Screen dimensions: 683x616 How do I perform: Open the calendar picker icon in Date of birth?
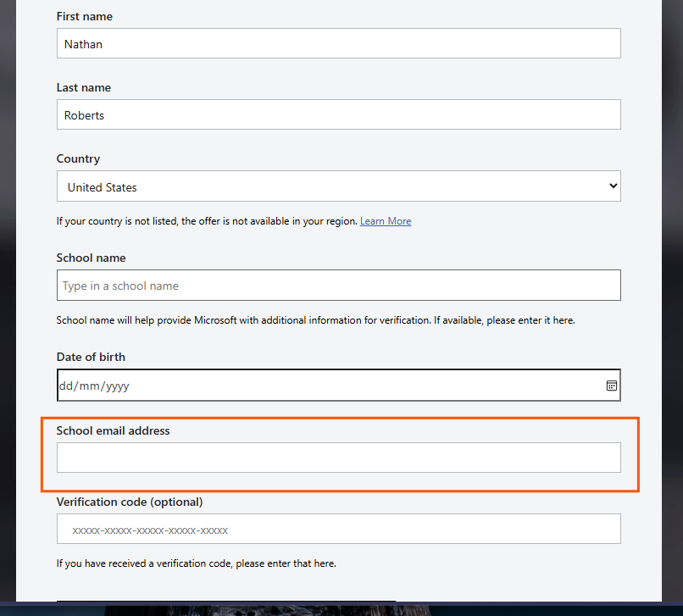(612, 386)
